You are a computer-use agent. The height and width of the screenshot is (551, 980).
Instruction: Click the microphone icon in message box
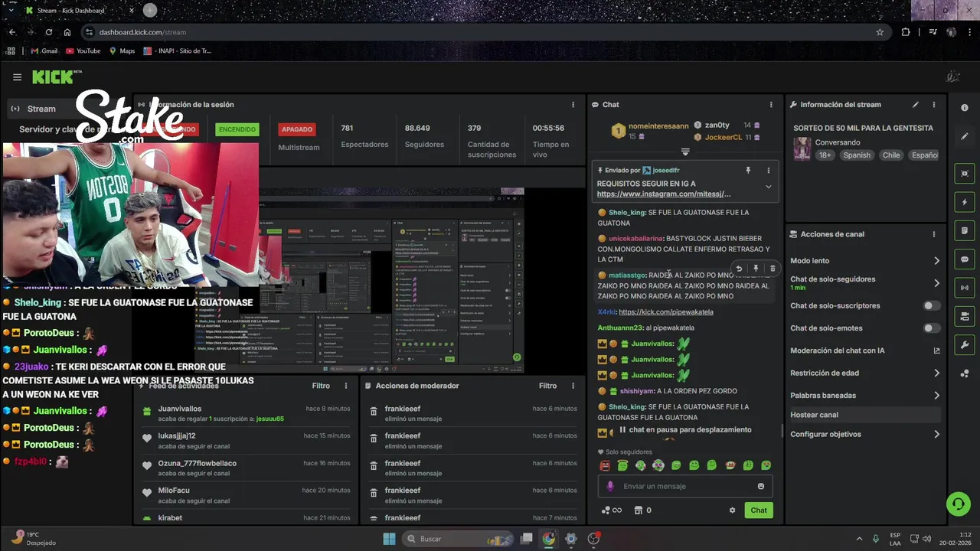610,486
